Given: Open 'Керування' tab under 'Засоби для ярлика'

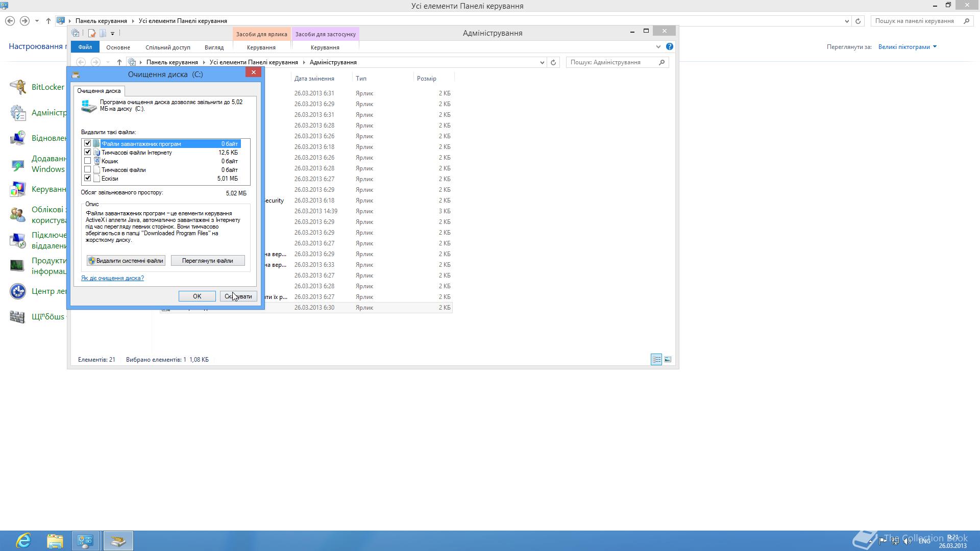Looking at the screenshot, I should click(x=261, y=47).
